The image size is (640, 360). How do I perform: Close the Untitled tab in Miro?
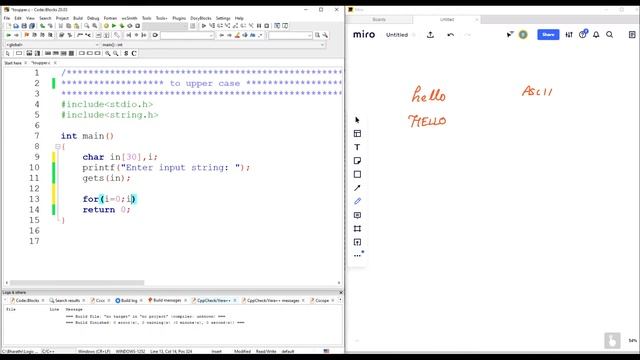476,20
